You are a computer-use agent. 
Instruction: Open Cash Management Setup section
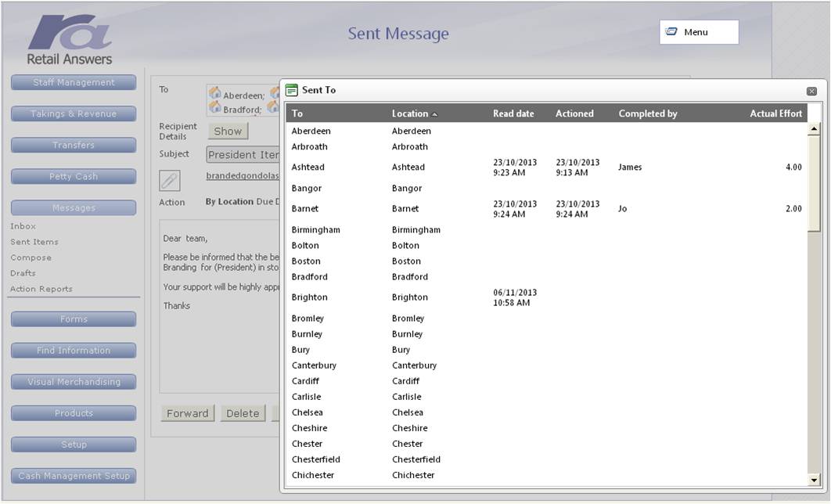coord(74,476)
